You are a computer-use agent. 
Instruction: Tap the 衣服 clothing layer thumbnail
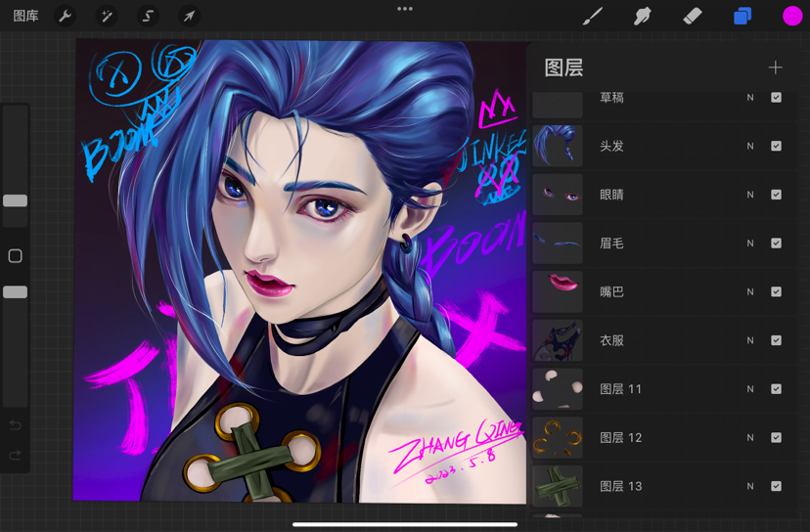(x=558, y=340)
